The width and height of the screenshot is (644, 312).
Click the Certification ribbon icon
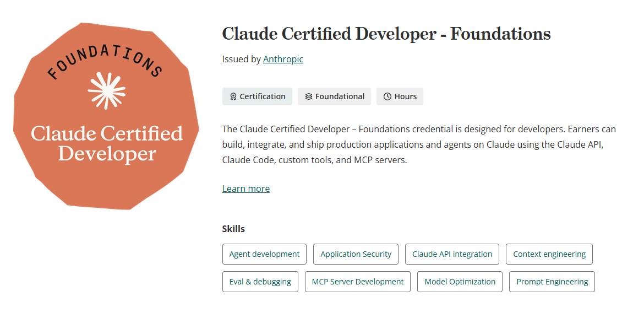pos(233,96)
